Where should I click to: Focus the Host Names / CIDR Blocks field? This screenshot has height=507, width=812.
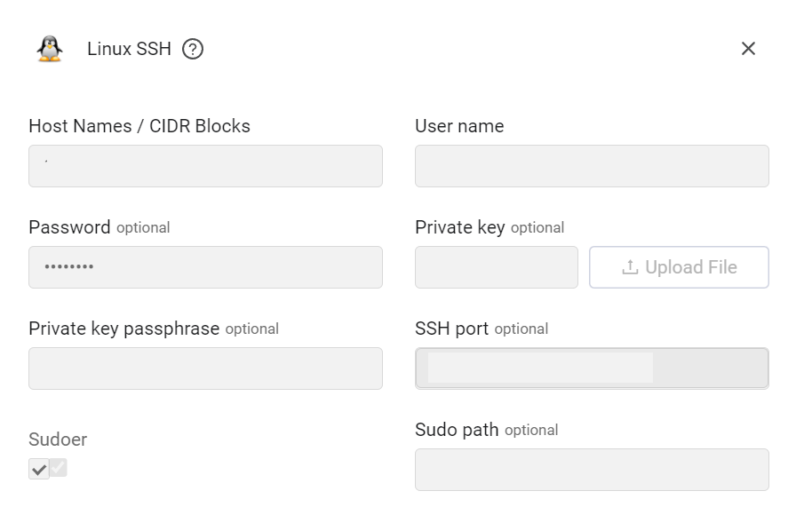pos(205,166)
